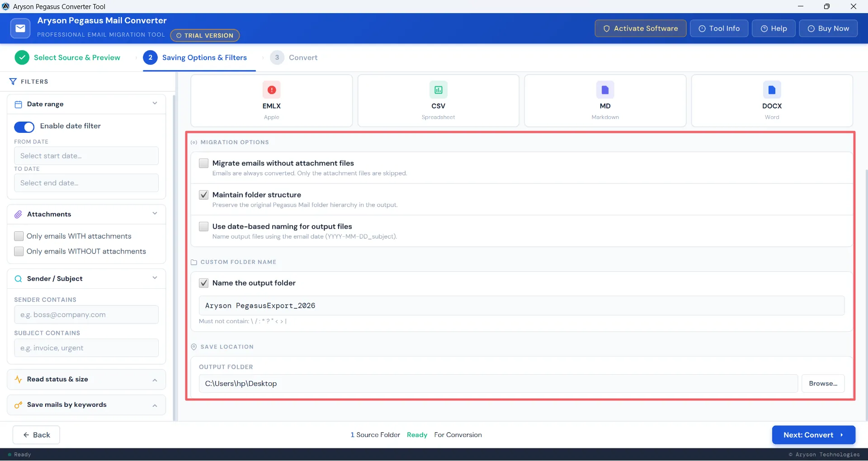
Task: Click Next: Convert button
Action: pos(814,435)
